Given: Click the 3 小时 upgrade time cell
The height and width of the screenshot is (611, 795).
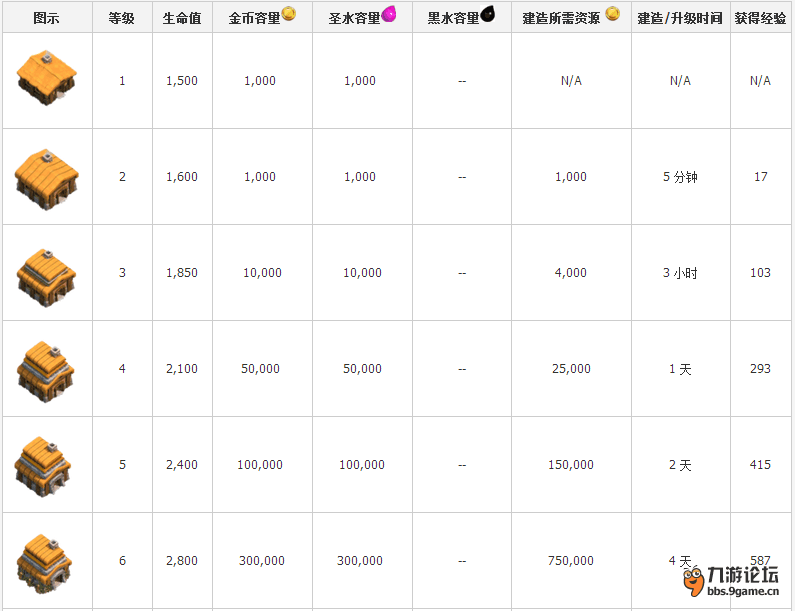Looking at the screenshot, I should pyautogui.click(x=680, y=273).
